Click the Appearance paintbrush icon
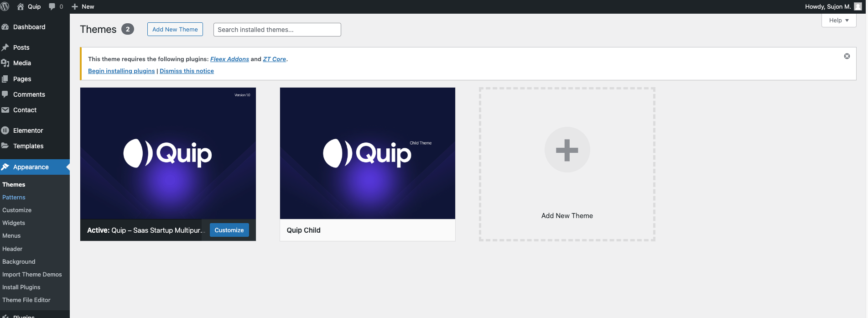868x318 pixels. click(5, 167)
